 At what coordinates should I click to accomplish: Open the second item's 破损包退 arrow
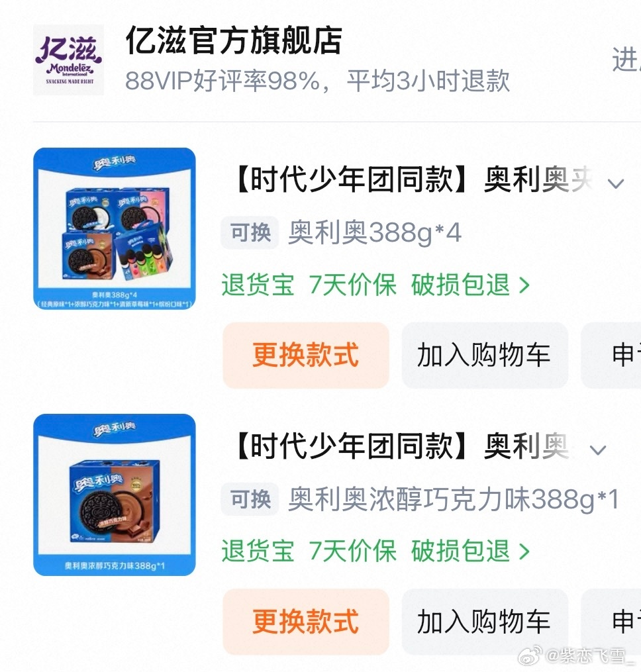pos(524,551)
